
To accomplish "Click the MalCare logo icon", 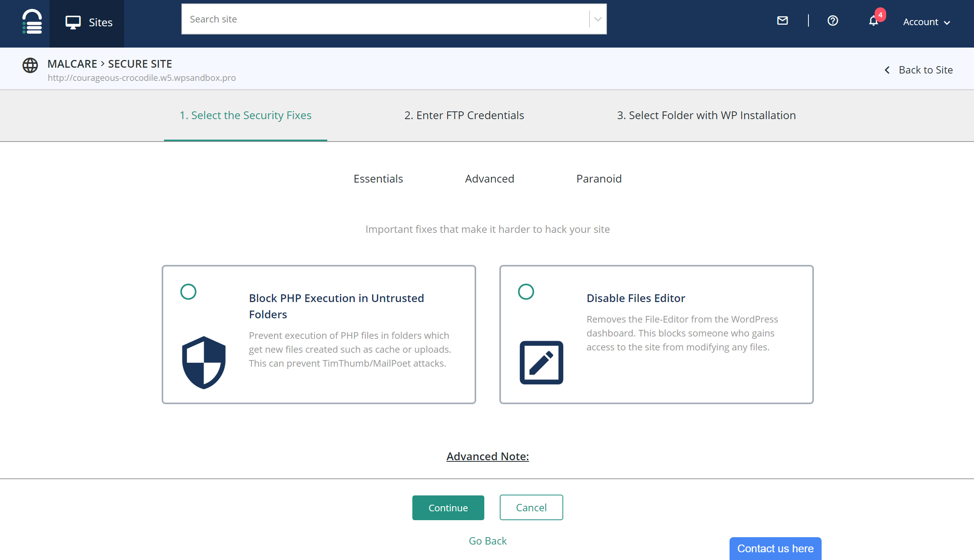I will coord(32,22).
